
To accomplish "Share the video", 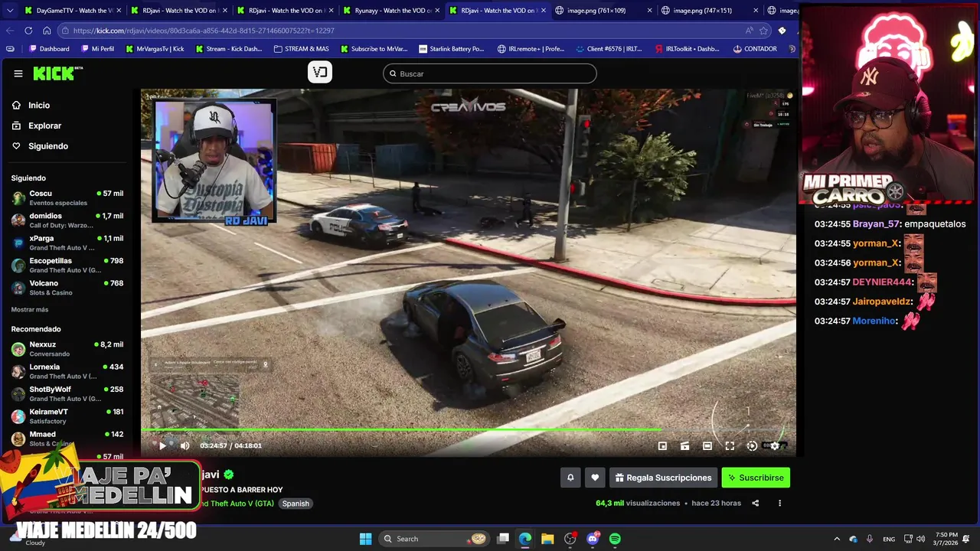I will click(756, 504).
